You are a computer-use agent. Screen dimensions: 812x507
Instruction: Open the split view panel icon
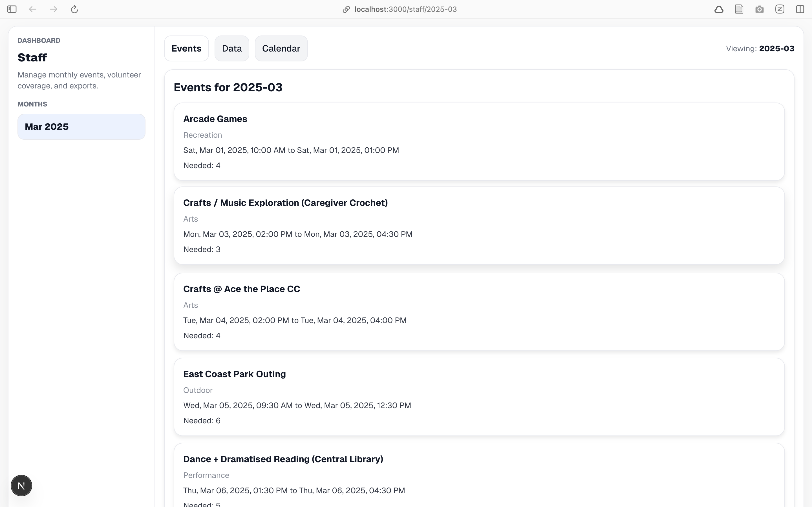[x=800, y=9]
